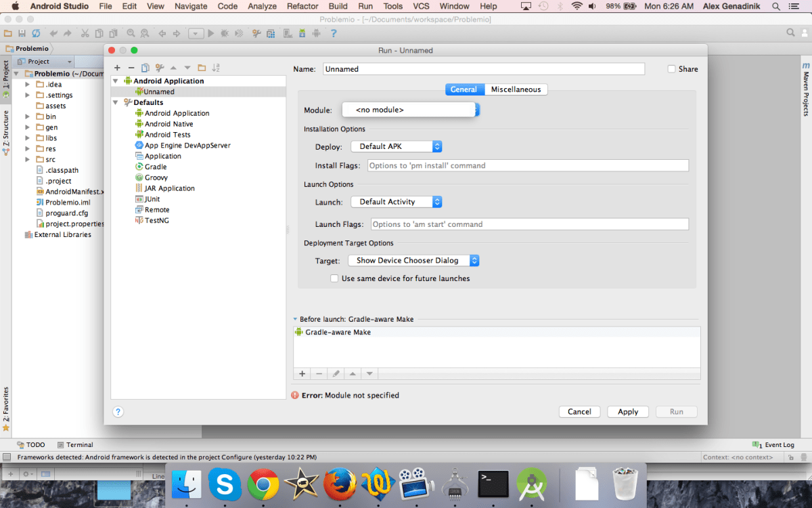This screenshot has height=508, width=812.
Task: Click the Name text field
Action: click(484, 69)
